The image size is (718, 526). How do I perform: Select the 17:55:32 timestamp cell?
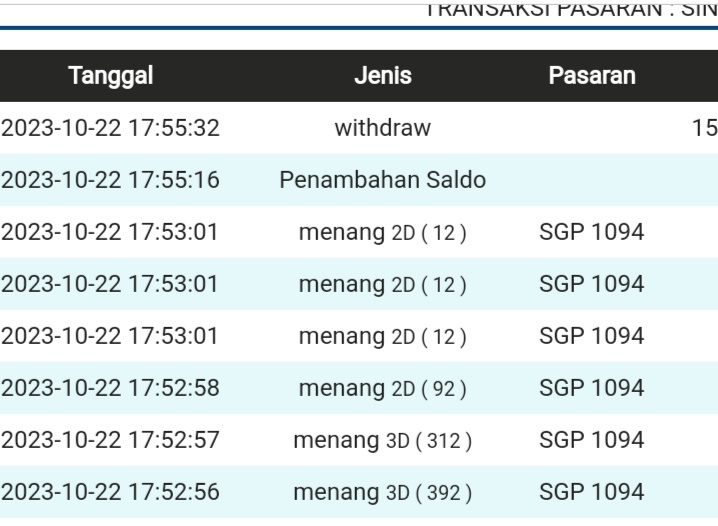[x=110, y=128]
